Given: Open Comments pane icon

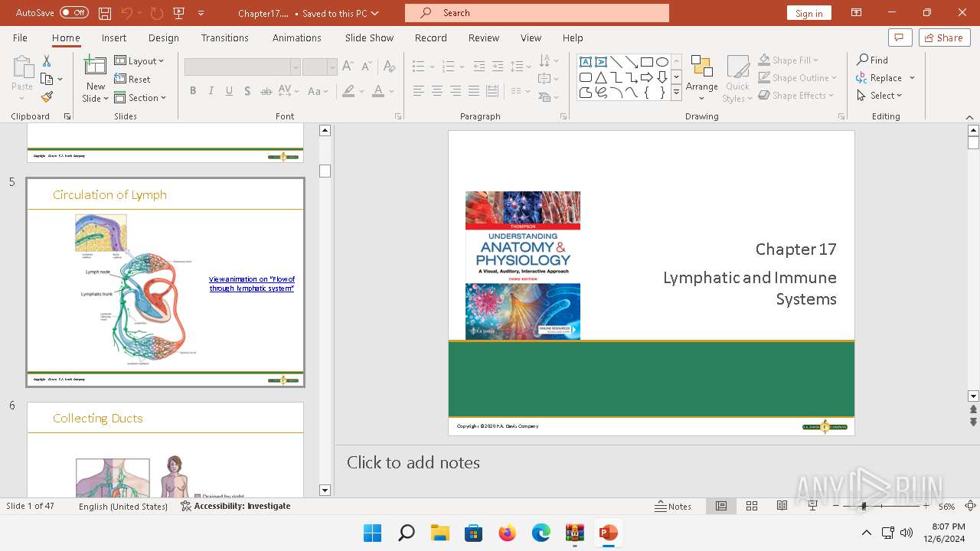Looking at the screenshot, I should (x=900, y=37).
